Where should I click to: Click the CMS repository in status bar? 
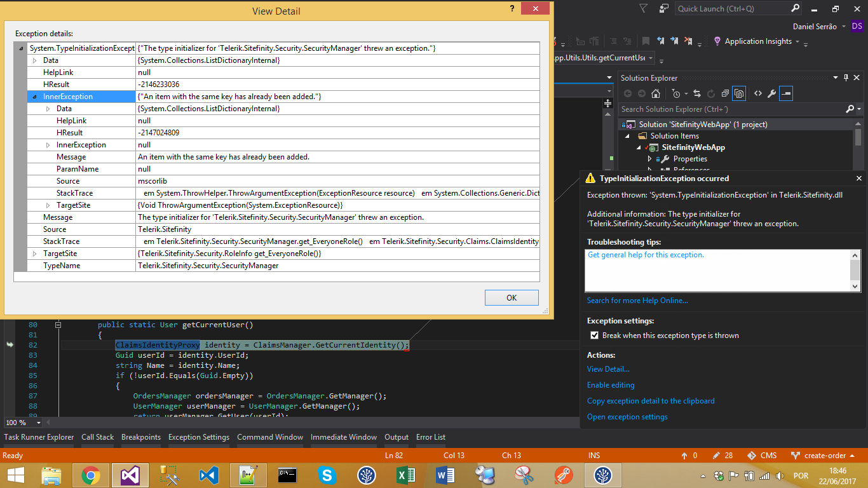[x=762, y=456]
